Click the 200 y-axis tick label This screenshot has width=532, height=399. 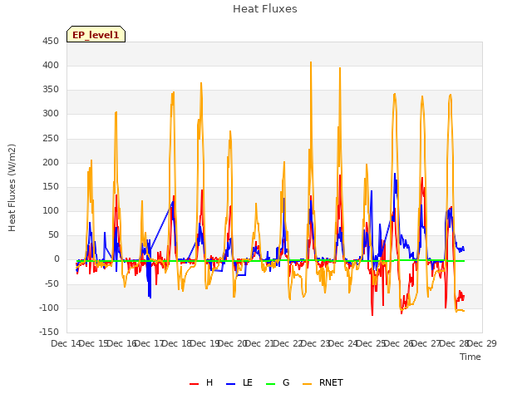51,163
